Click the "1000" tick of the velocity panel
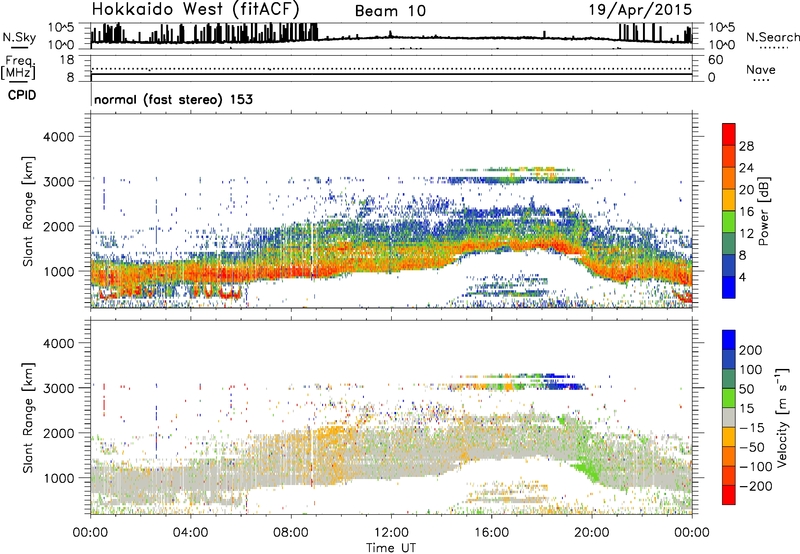This screenshot has height=554, width=800. point(58,478)
